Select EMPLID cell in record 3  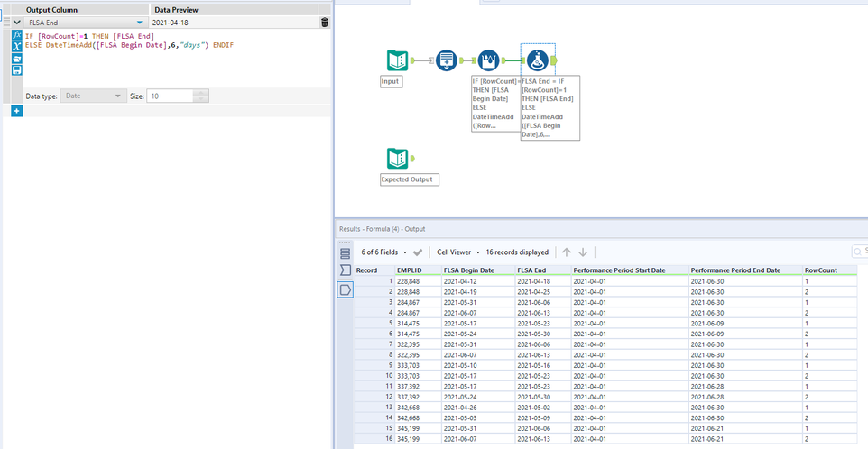click(x=418, y=302)
